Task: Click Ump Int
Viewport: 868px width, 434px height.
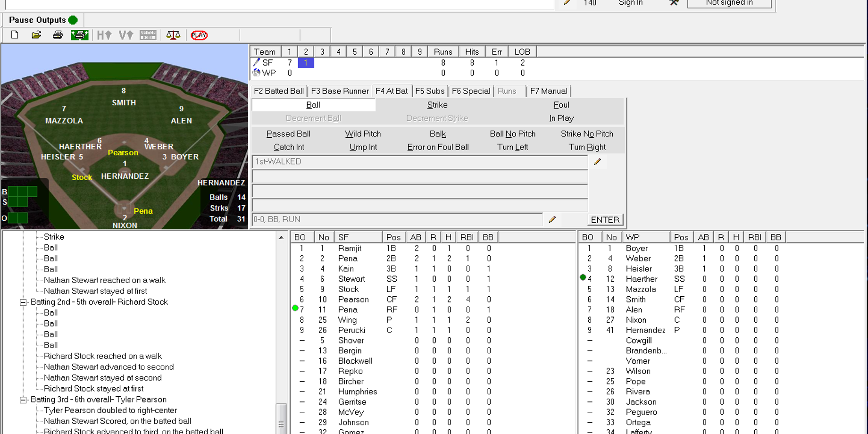Action: pos(363,147)
